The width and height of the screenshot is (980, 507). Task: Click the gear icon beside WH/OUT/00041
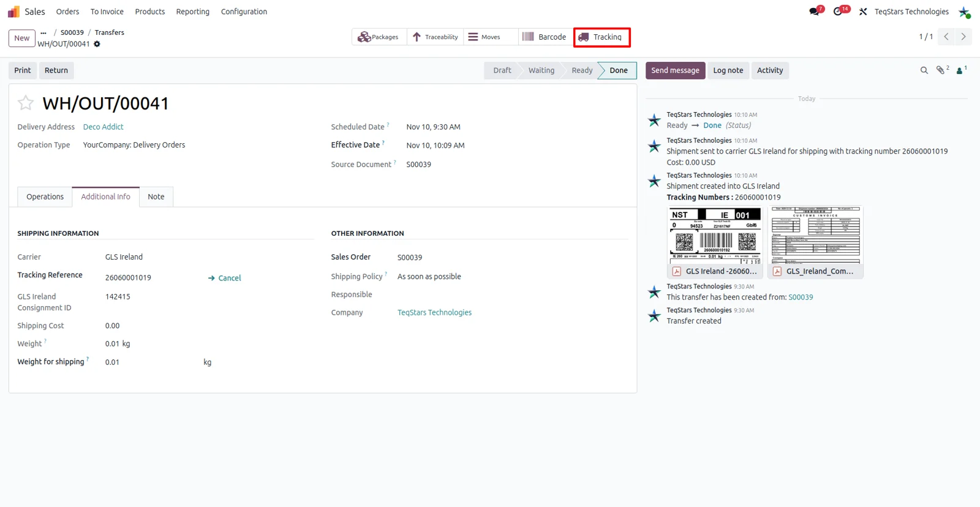pos(97,44)
